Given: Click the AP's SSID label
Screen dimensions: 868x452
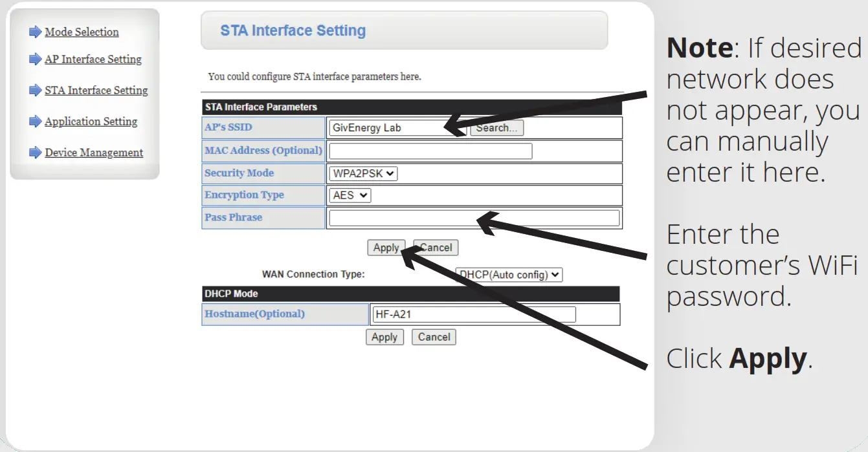Looking at the screenshot, I should pos(228,127).
